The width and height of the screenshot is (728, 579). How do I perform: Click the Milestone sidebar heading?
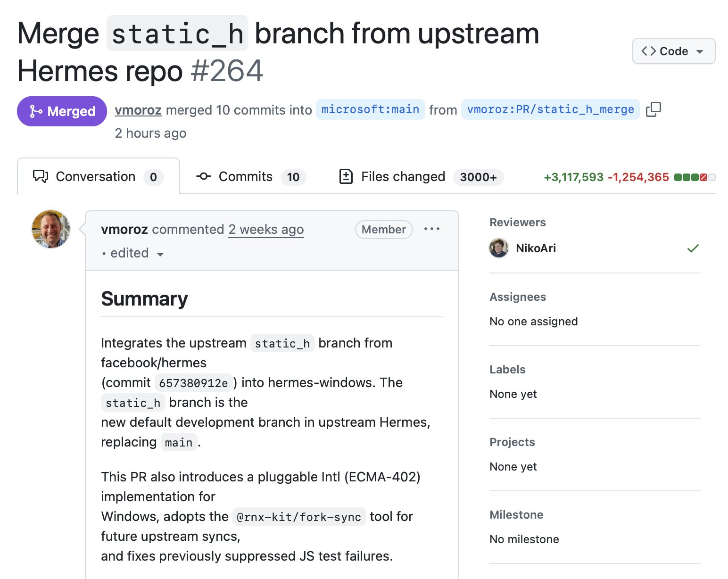[x=516, y=515]
